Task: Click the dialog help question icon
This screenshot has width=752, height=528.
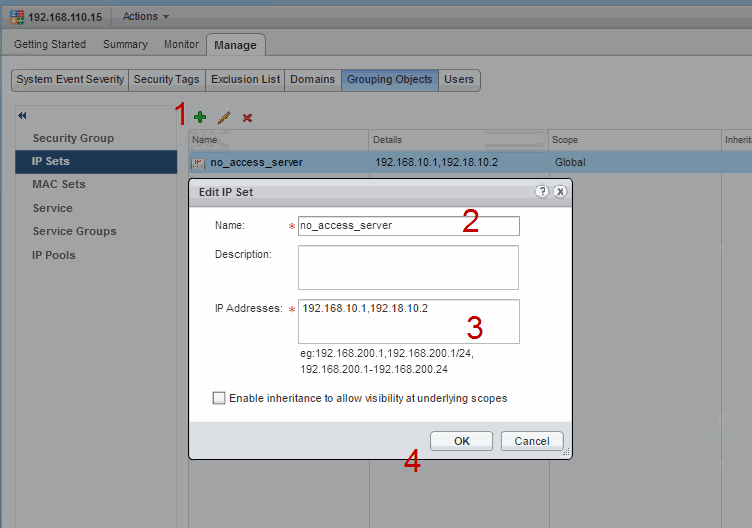Action: (542, 191)
